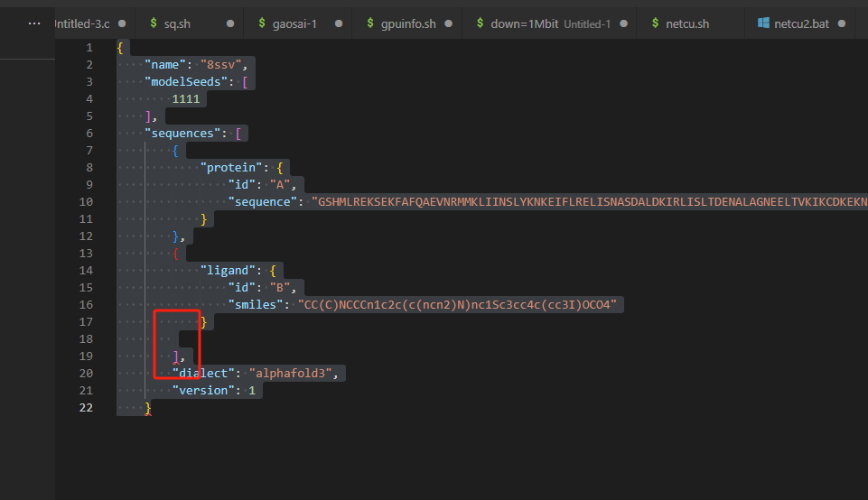Click the "A" id value on line 9
This screenshot has height=500, width=868.
click(x=280, y=185)
